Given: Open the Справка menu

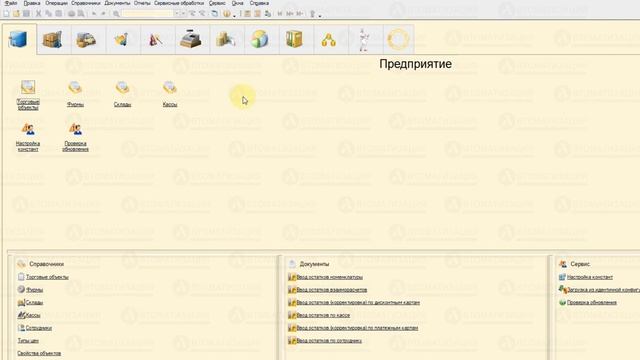Looking at the screenshot, I should [x=259, y=3].
